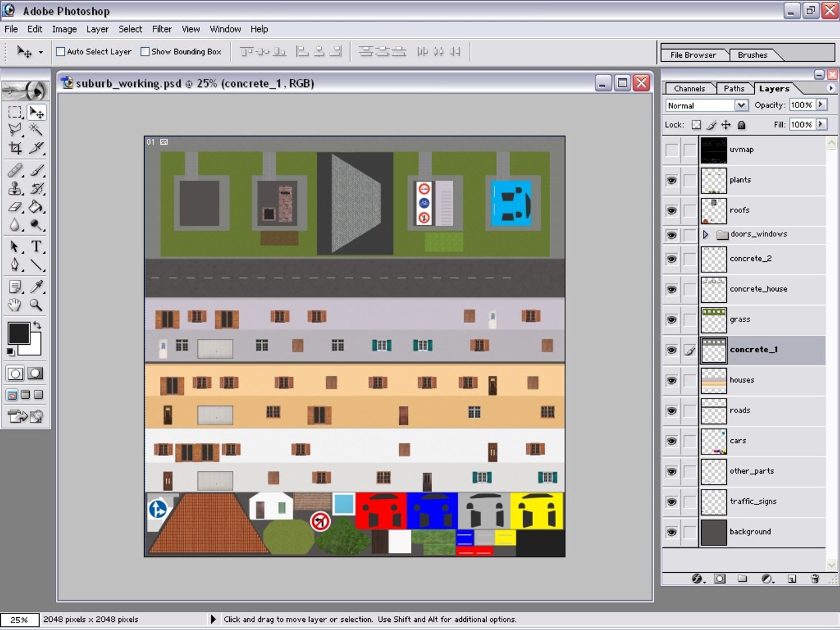Select the houses layer thumbnail

click(713, 380)
